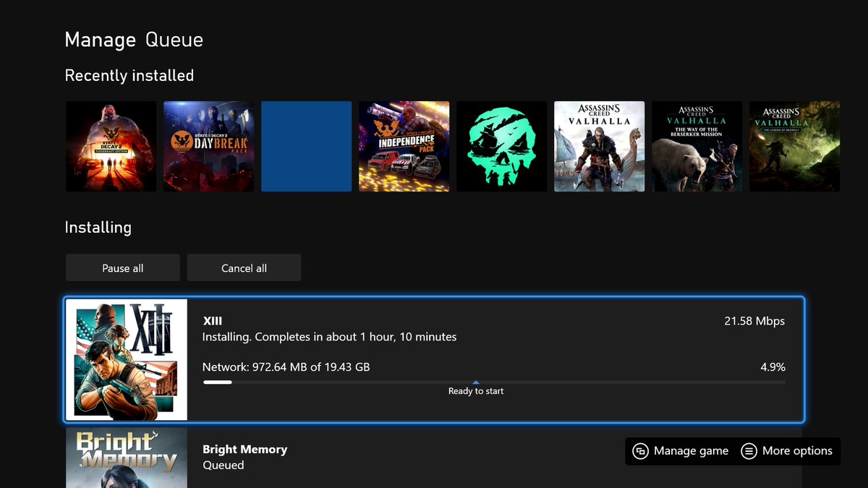The image size is (868, 488).
Task: Open The Way of the Berserker Mission tile
Action: [x=697, y=146]
